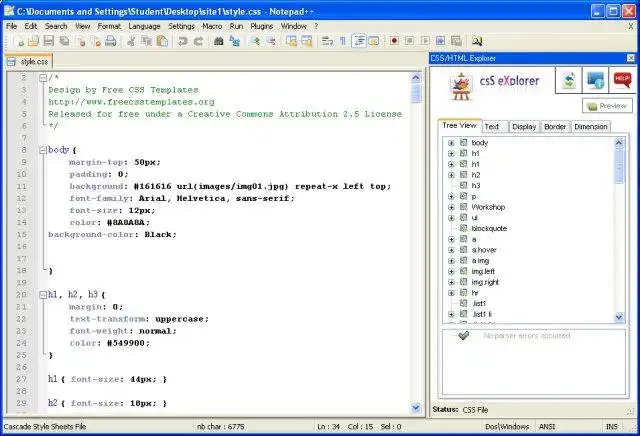Image resolution: width=640 pixels, height=436 pixels.
Task: Toggle synchronized horizontal scrolling
Action: [x=307, y=41]
